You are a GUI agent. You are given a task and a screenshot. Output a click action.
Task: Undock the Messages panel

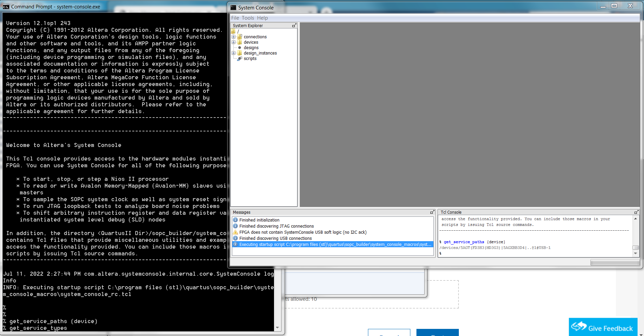[x=432, y=212]
